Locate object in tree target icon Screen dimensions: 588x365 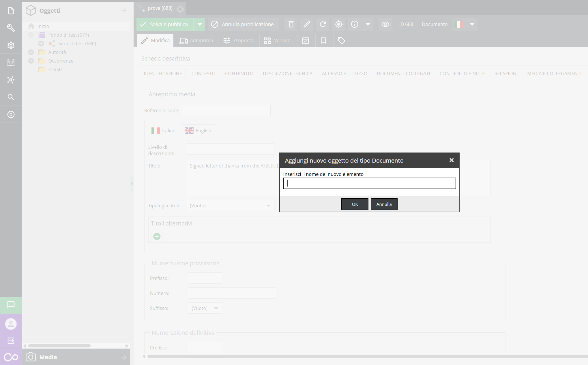coord(339,24)
